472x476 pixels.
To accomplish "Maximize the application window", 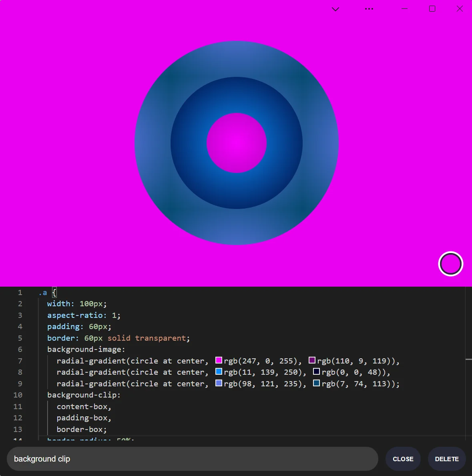I will tap(432, 9).
